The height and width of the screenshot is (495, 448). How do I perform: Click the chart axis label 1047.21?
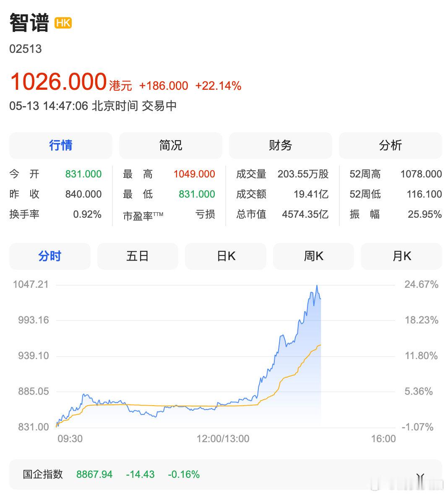tap(31, 284)
